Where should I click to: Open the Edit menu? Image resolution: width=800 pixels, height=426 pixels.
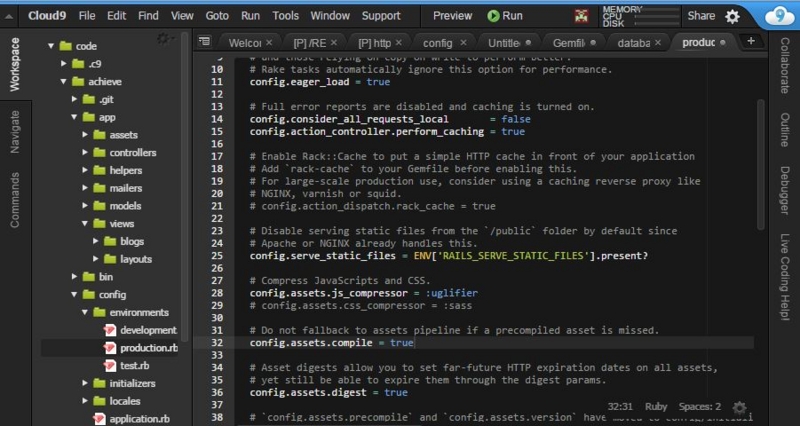(116, 16)
